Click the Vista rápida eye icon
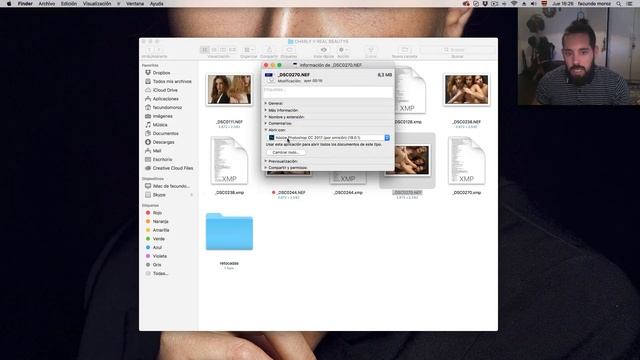 (x=324, y=50)
